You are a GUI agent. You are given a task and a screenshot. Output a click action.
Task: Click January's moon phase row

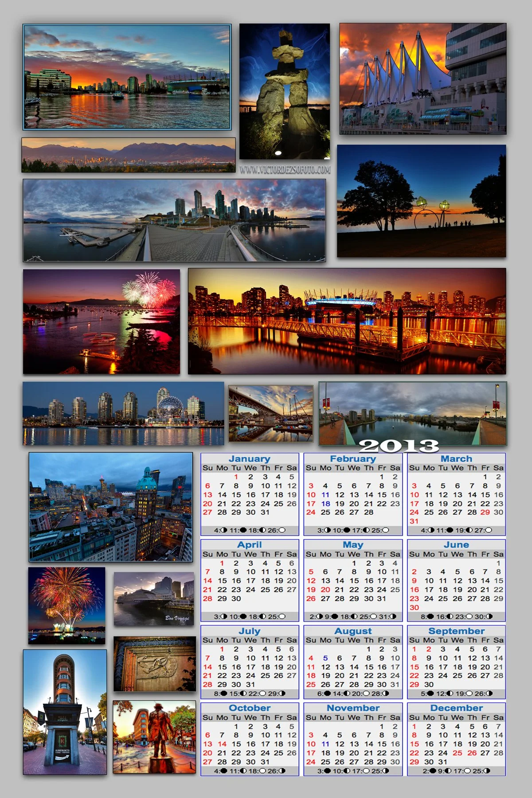coord(250,530)
